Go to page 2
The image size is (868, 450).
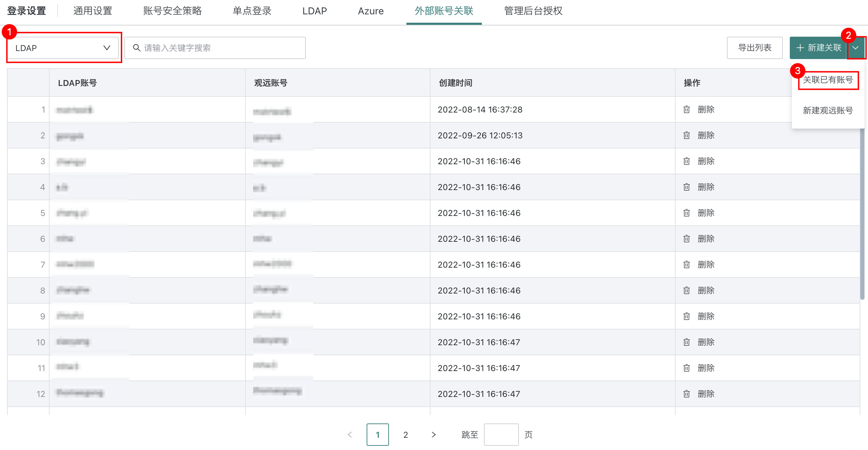[x=406, y=435]
